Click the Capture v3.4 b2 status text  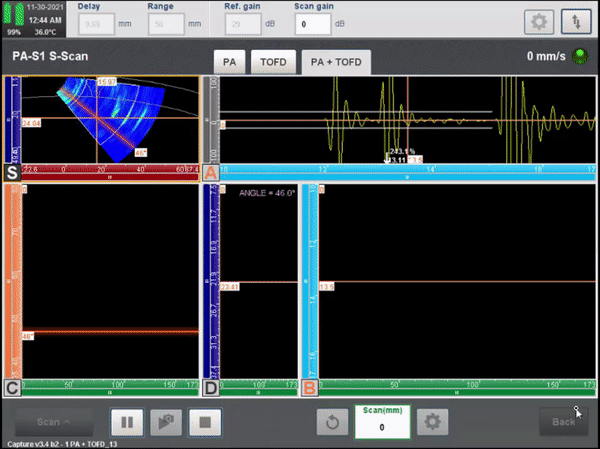[62, 444]
